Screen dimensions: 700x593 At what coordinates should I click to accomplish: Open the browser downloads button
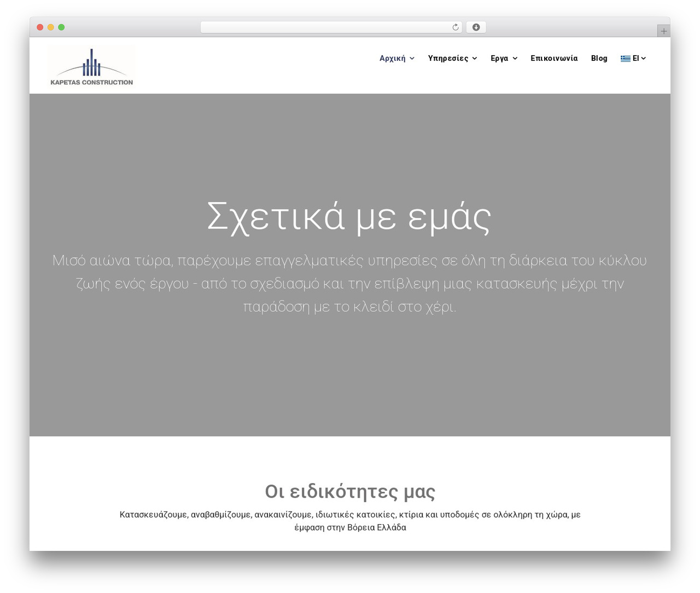(x=476, y=27)
